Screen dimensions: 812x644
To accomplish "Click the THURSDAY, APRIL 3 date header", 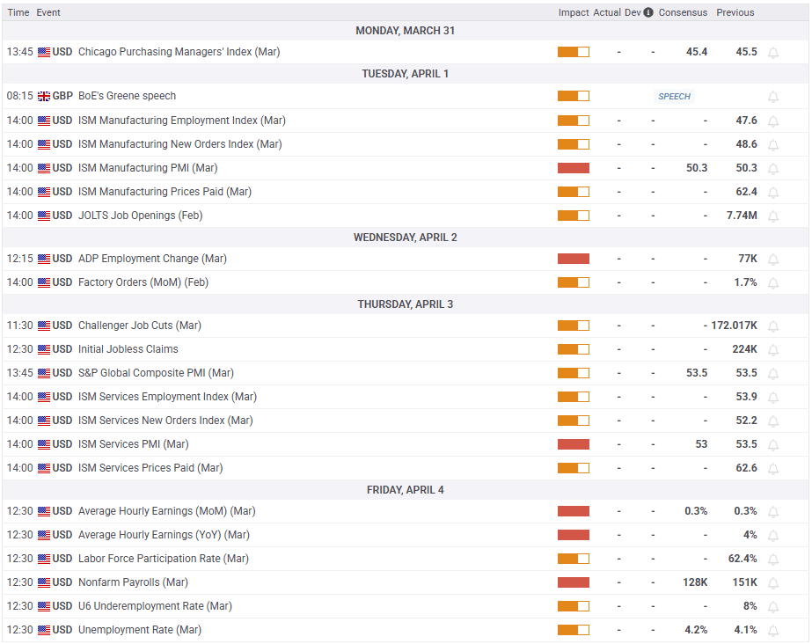I will (x=405, y=304).
